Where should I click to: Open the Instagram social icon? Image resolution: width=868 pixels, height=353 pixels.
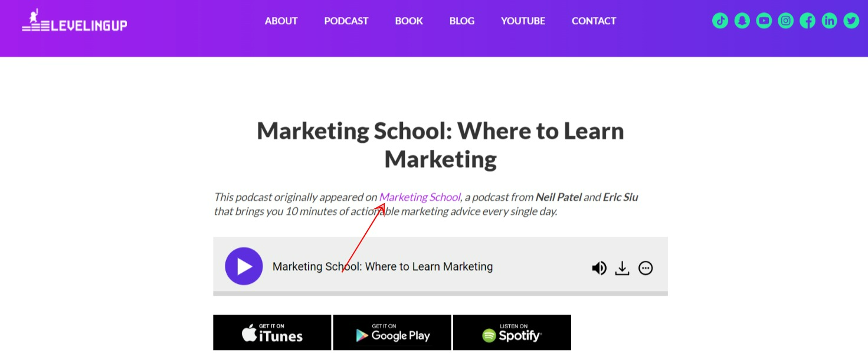click(786, 21)
